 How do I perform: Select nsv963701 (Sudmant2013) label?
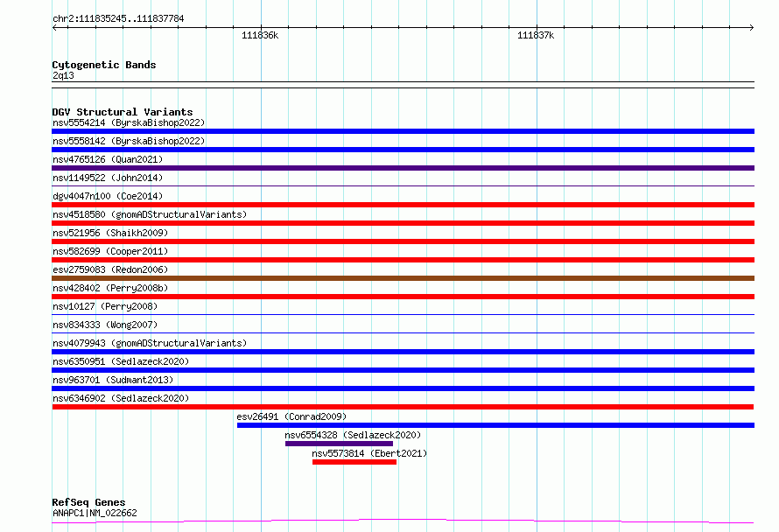click(x=113, y=380)
